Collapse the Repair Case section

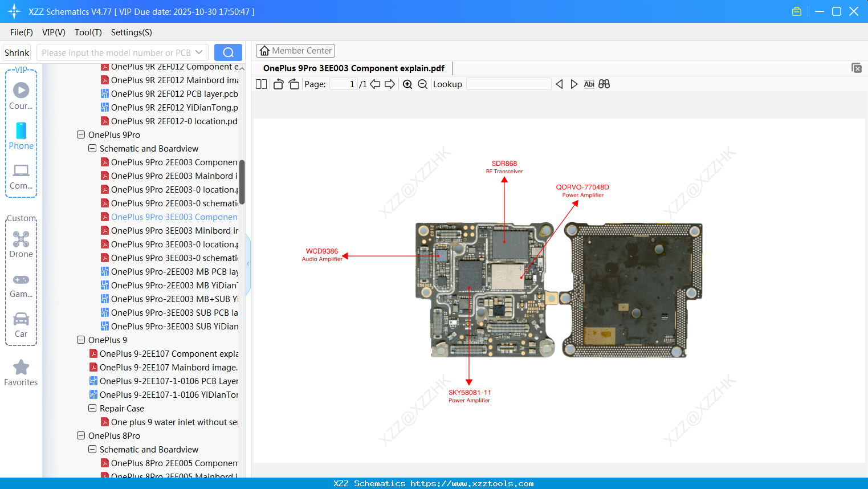coord(92,408)
